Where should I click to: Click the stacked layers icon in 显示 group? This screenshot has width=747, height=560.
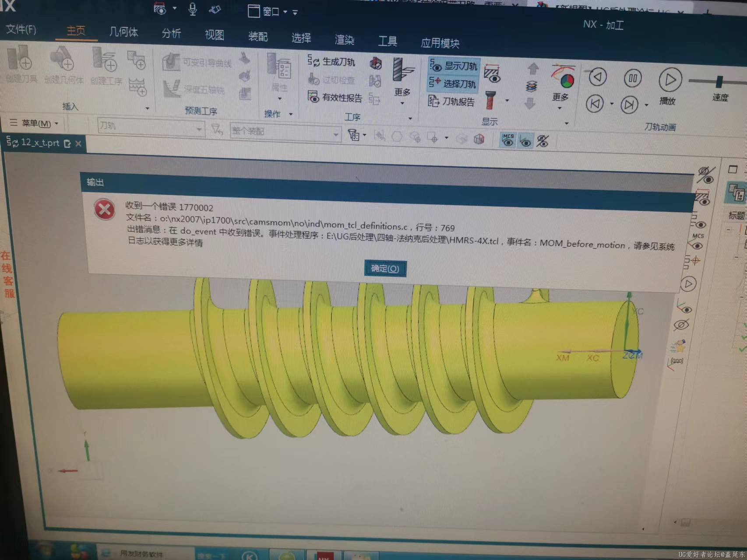pyautogui.click(x=531, y=86)
